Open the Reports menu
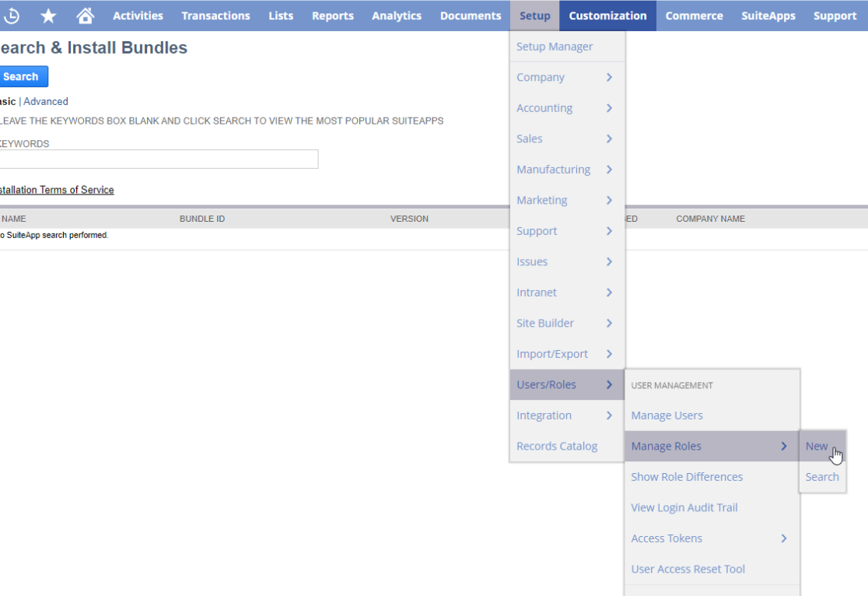The width and height of the screenshot is (868, 596). (333, 16)
